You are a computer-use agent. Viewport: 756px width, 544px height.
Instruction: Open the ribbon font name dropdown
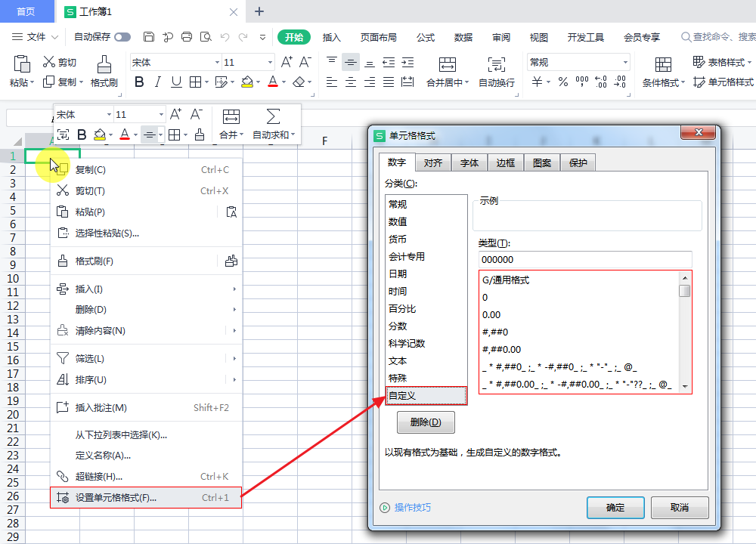point(217,63)
